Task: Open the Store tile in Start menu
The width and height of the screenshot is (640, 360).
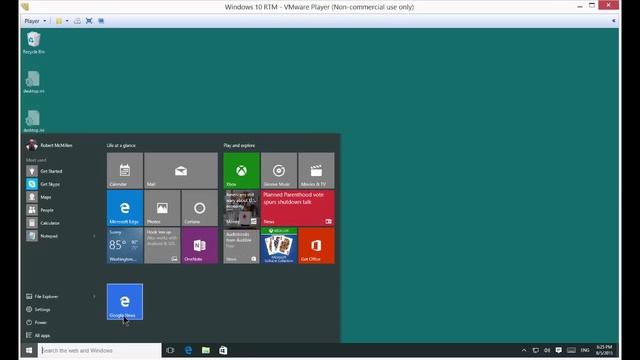Action: click(x=241, y=246)
